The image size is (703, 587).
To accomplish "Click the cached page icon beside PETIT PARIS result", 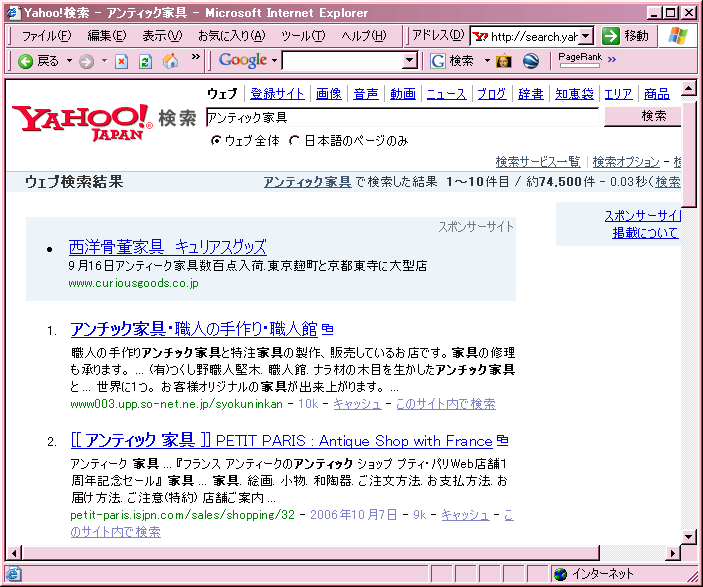I will 503,440.
